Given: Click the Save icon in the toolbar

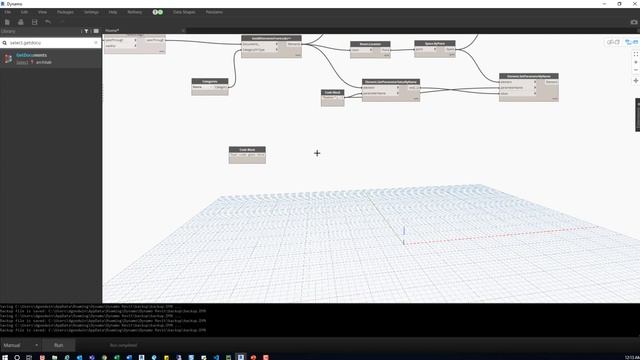Looking at the screenshot, I should [x=35, y=22].
